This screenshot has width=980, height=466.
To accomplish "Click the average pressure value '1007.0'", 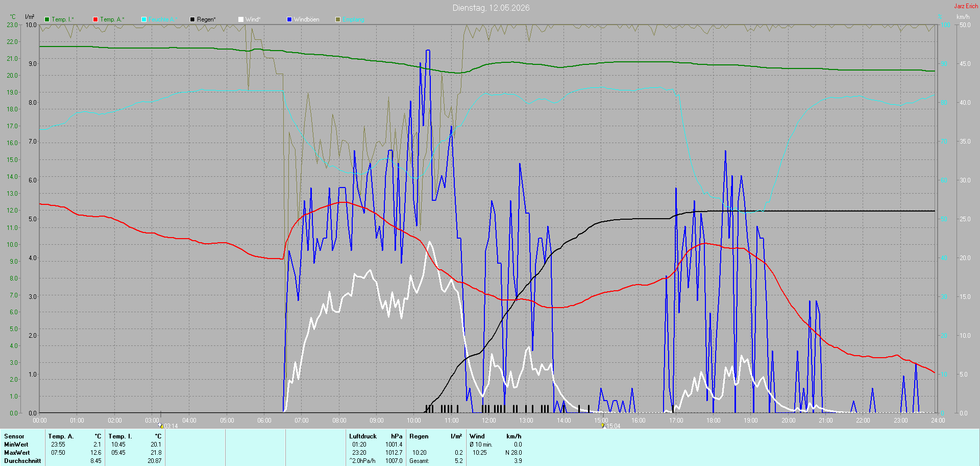I will (x=394, y=461).
